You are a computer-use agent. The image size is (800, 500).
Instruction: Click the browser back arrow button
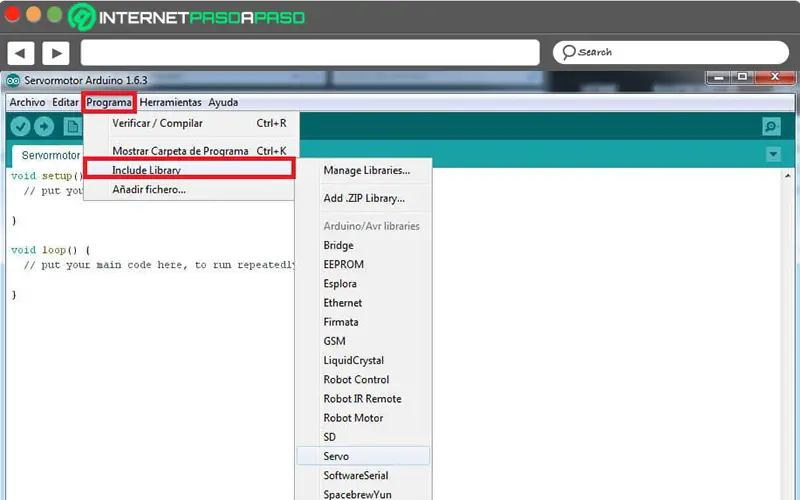coord(20,53)
